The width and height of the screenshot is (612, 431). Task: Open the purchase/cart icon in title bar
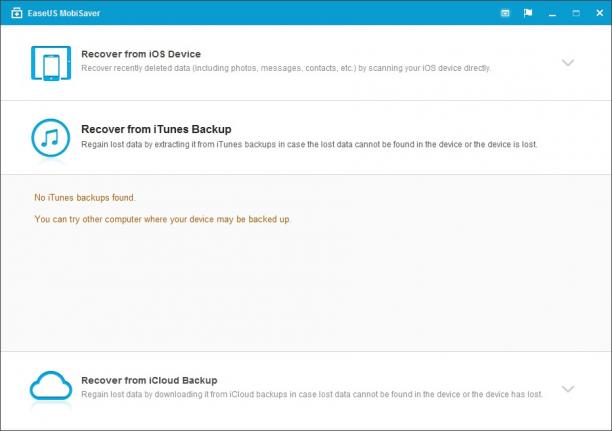(505, 13)
